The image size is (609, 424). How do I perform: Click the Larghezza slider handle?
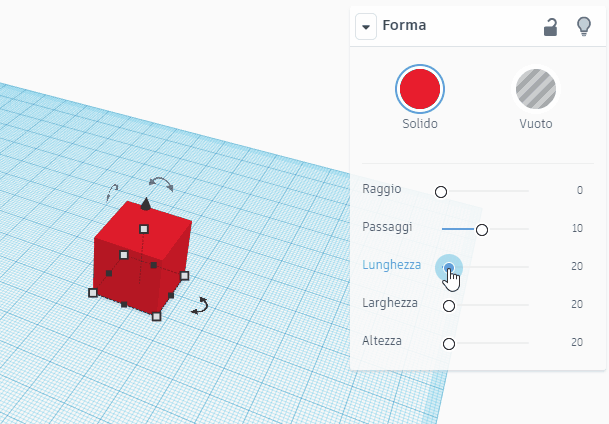[449, 306]
